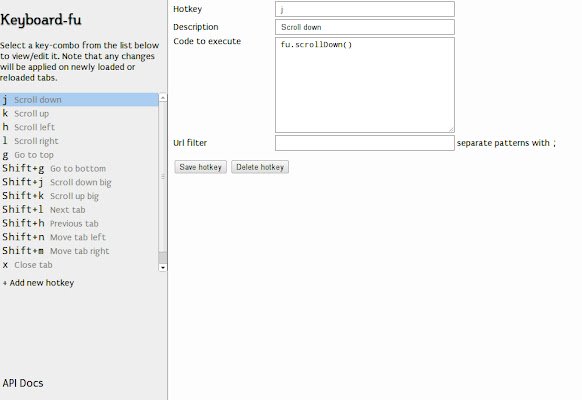Select 'Shift+g Go to bottom' hotkey

(x=79, y=168)
